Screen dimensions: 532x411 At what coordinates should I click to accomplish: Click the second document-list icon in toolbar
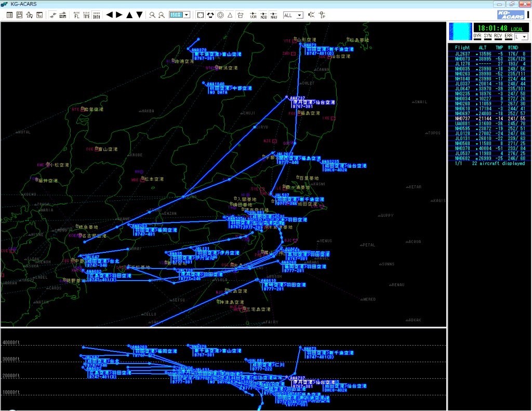(20, 15)
